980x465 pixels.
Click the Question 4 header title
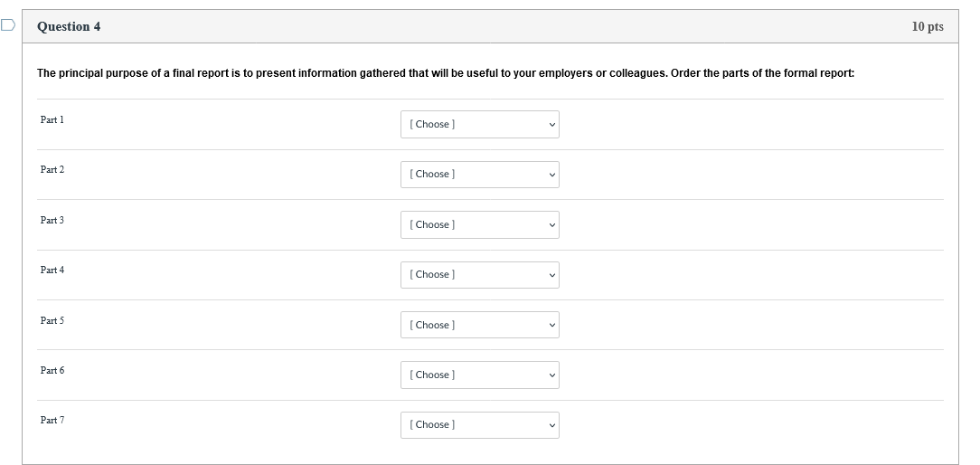click(x=69, y=27)
